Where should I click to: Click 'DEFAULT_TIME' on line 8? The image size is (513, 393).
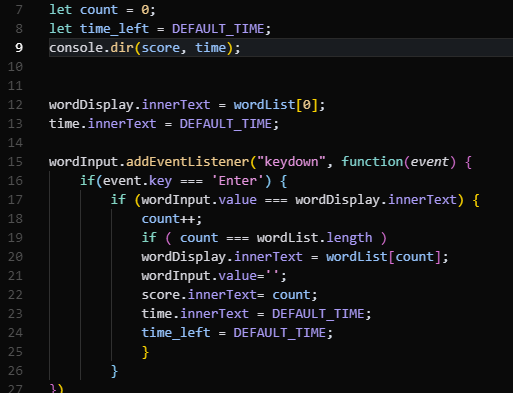click(218, 29)
